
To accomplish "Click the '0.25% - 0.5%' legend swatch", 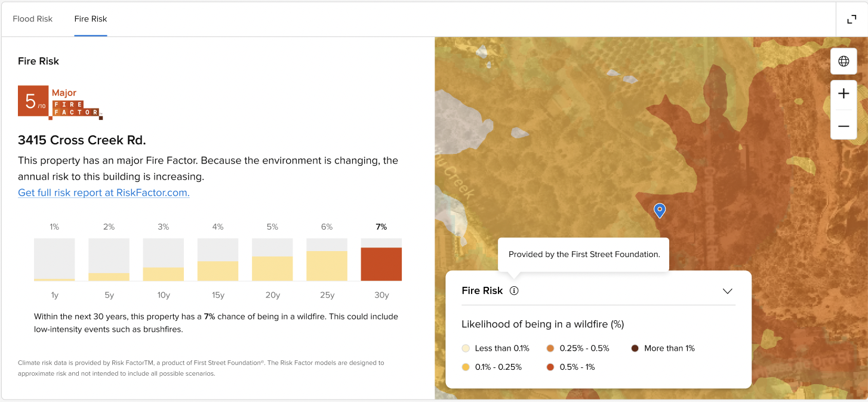I will click(x=550, y=348).
